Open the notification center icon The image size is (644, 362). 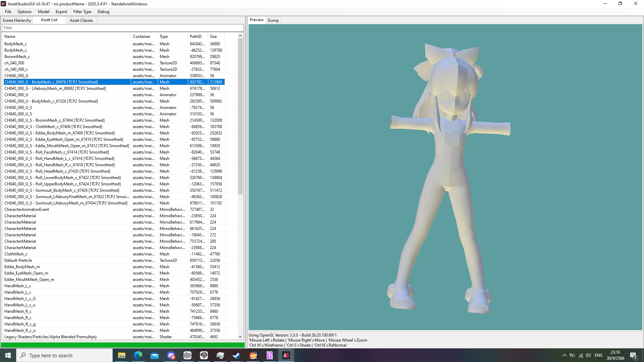pyautogui.click(x=634, y=356)
